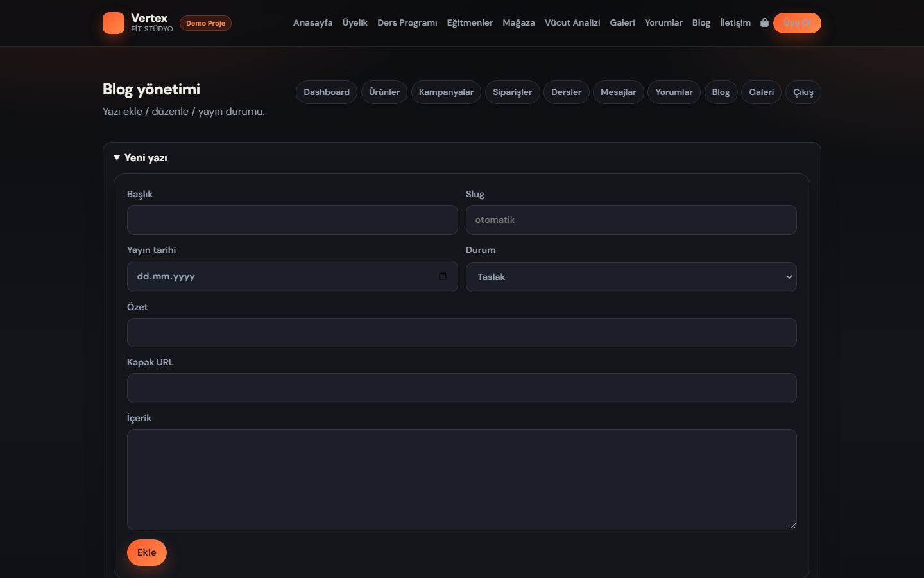Focus the Kapak URL field

[462, 388]
